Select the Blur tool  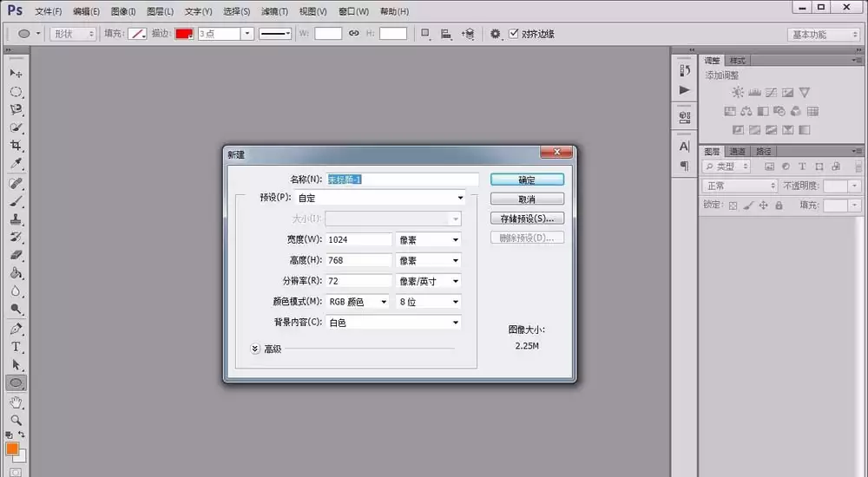(x=16, y=291)
